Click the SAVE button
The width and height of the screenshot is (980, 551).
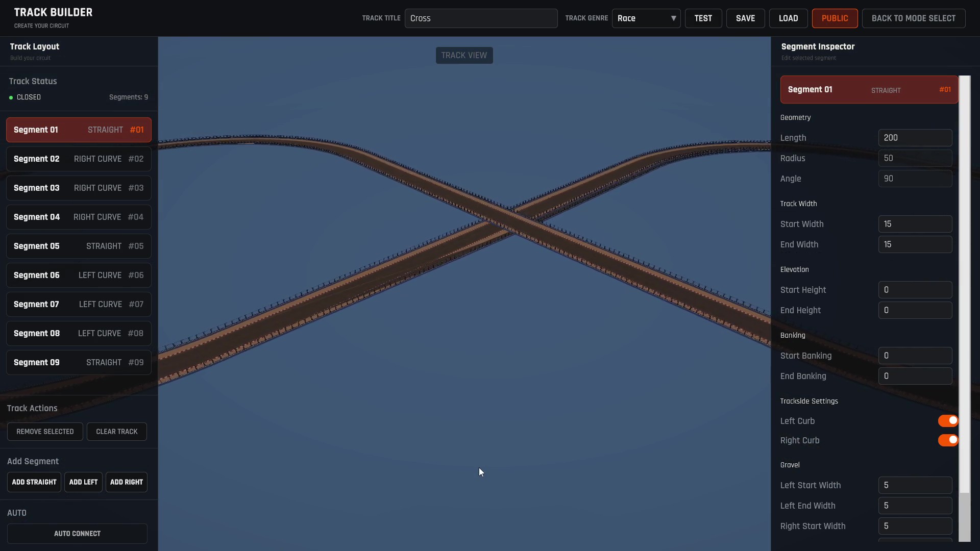(746, 18)
